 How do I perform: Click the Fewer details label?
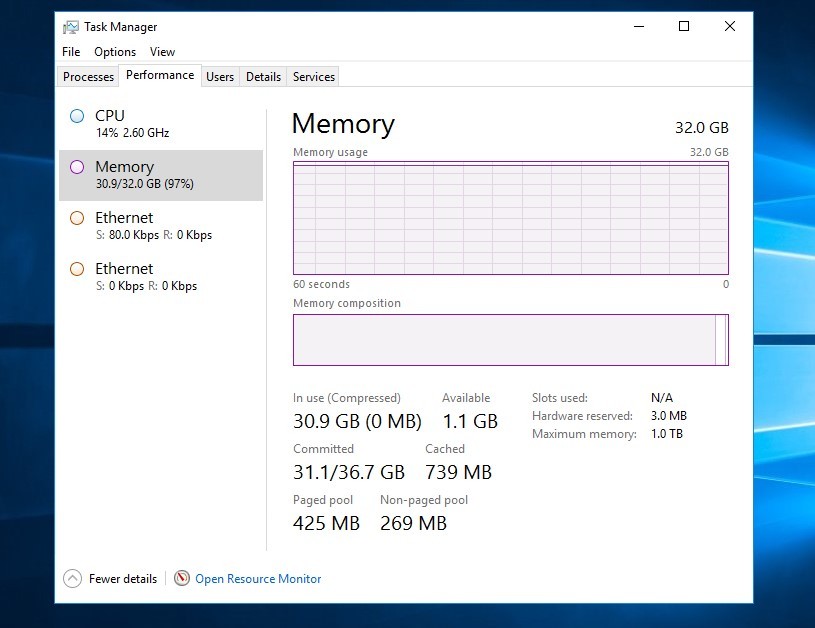pyautogui.click(x=123, y=579)
